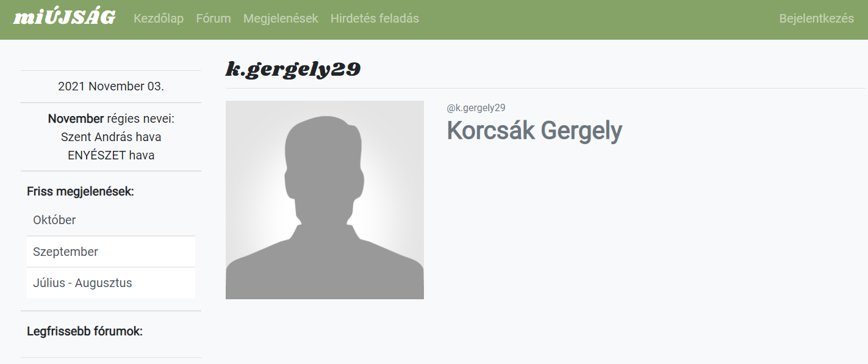Click the 2021 November 03. date
This screenshot has height=364, width=868.
(111, 86)
